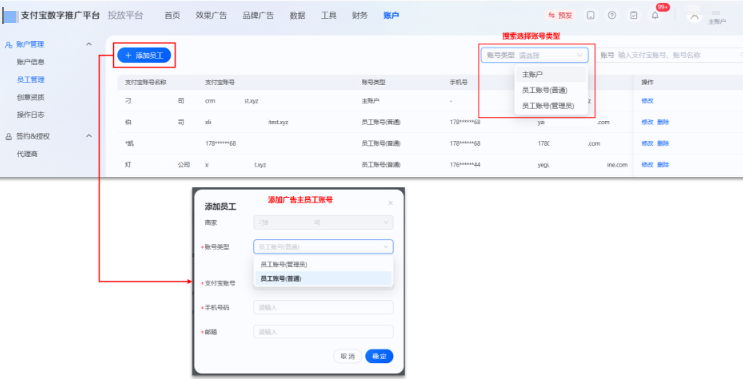Open 操作日志 in the sidebar

click(x=30, y=115)
